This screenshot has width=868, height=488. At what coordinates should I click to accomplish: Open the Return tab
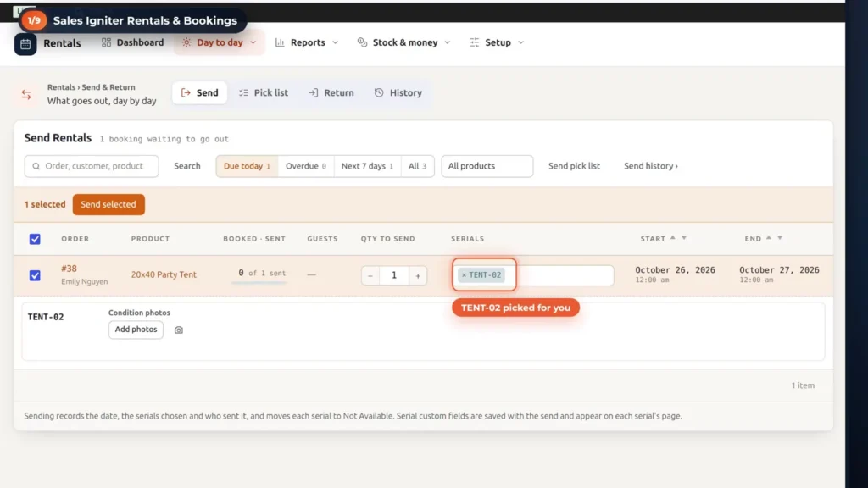331,93
